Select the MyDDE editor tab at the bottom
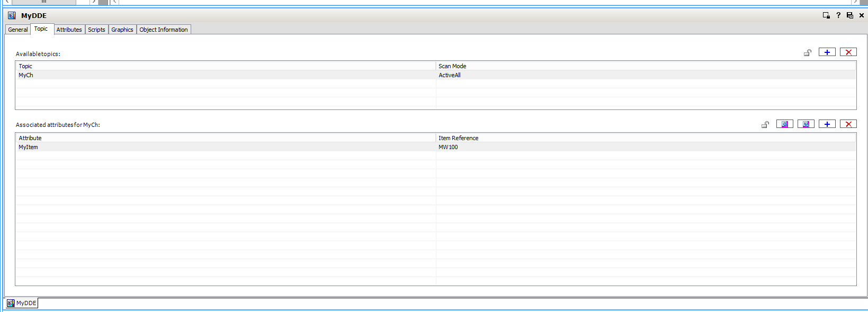 click(22, 303)
